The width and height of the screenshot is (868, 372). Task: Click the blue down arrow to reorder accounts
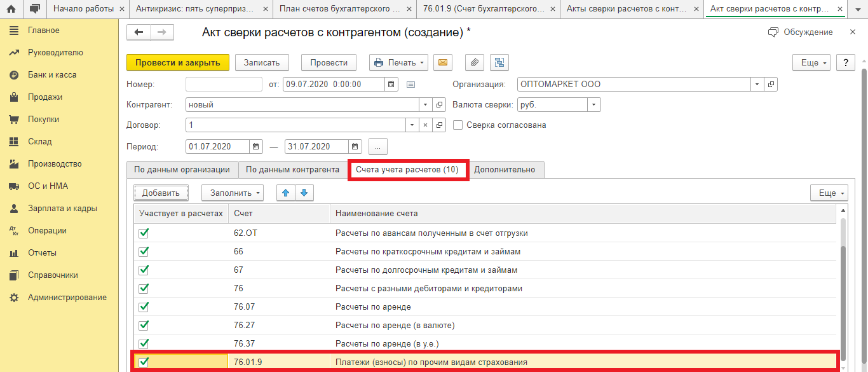click(x=304, y=192)
